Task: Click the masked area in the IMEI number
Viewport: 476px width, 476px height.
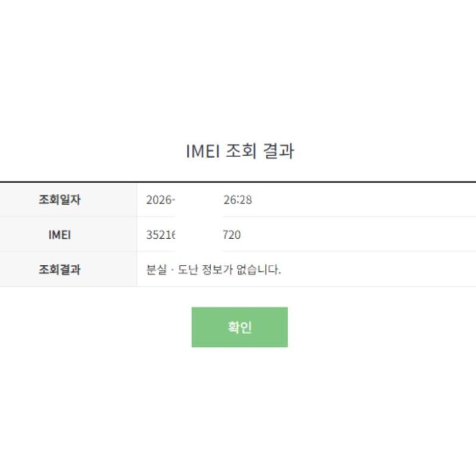Action: pyautogui.click(x=199, y=235)
